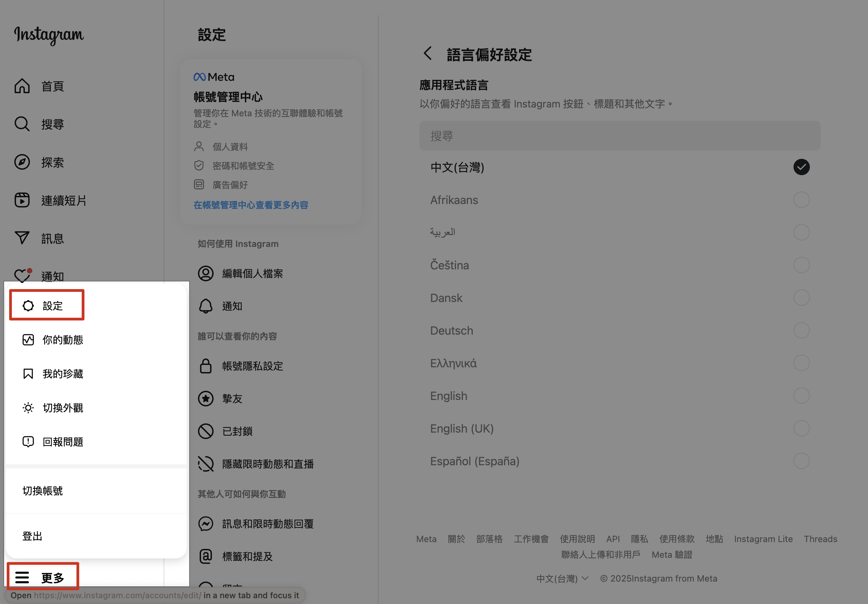Choose 我的珍藏 in the popup menu
The image size is (868, 604).
click(96, 374)
